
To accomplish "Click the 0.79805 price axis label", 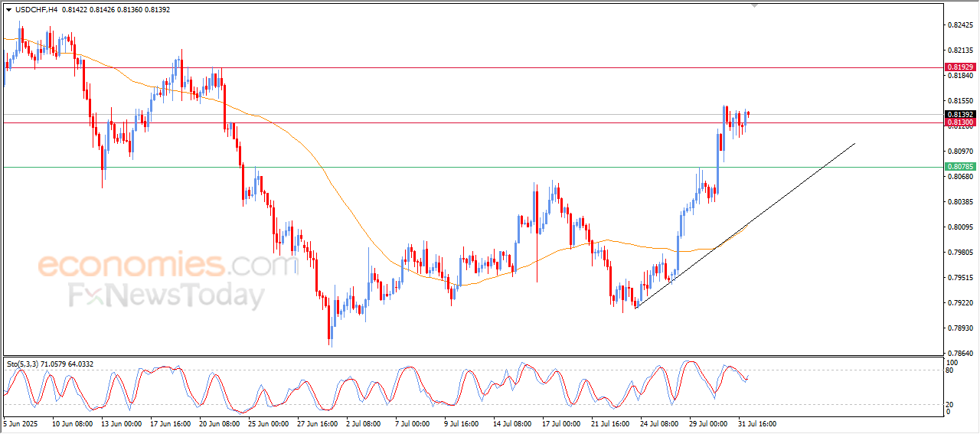I will click(x=960, y=253).
